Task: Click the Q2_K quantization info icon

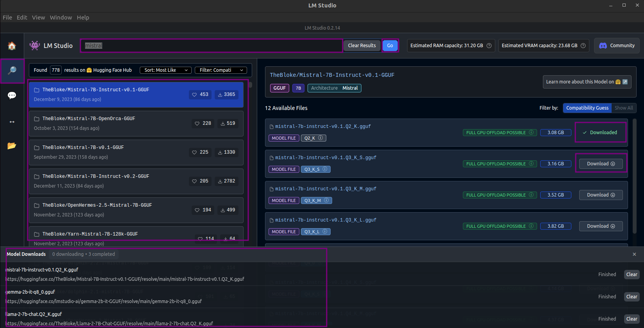Action: tap(320, 138)
